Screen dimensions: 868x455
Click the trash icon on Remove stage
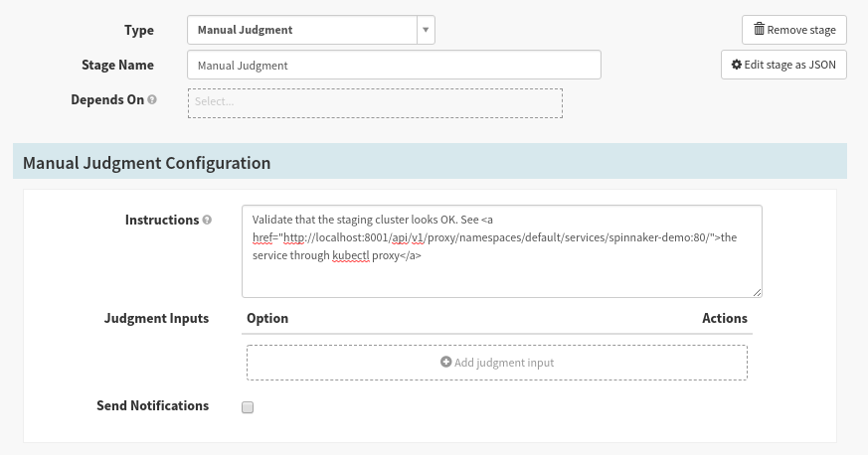[759, 30]
